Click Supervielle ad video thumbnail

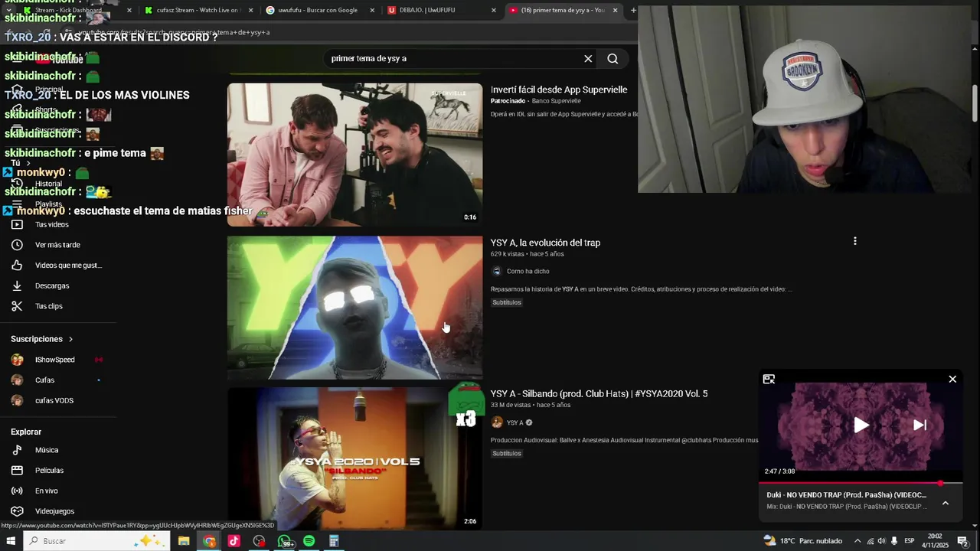coord(354,155)
